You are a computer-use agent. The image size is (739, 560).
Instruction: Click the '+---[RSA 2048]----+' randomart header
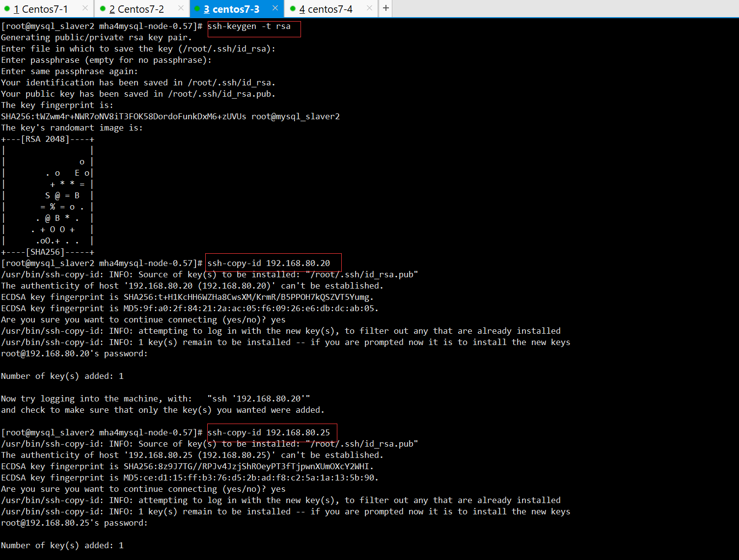point(48,139)
